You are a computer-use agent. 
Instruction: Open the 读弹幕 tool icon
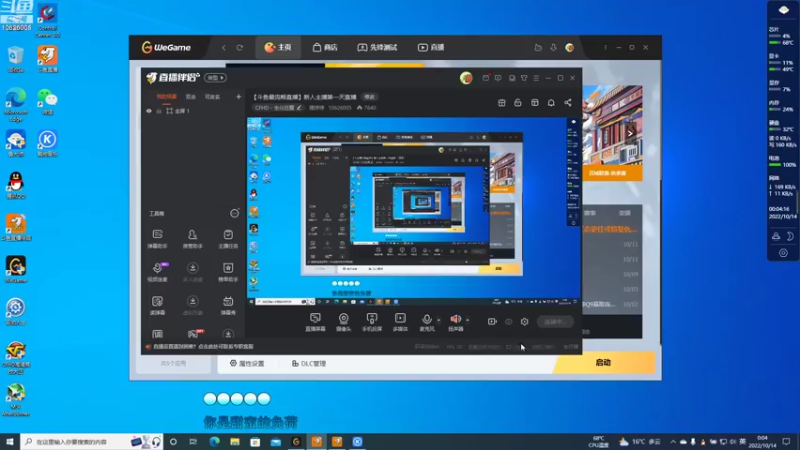(x=157, y=305)
